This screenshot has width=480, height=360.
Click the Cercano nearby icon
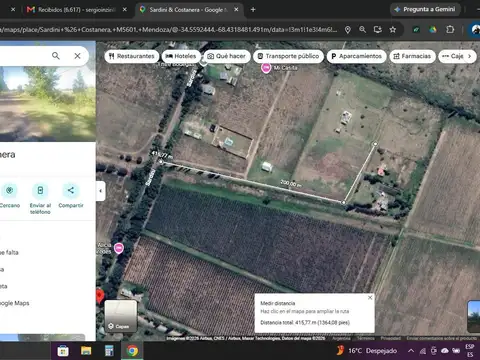click(x=9, y=190)
